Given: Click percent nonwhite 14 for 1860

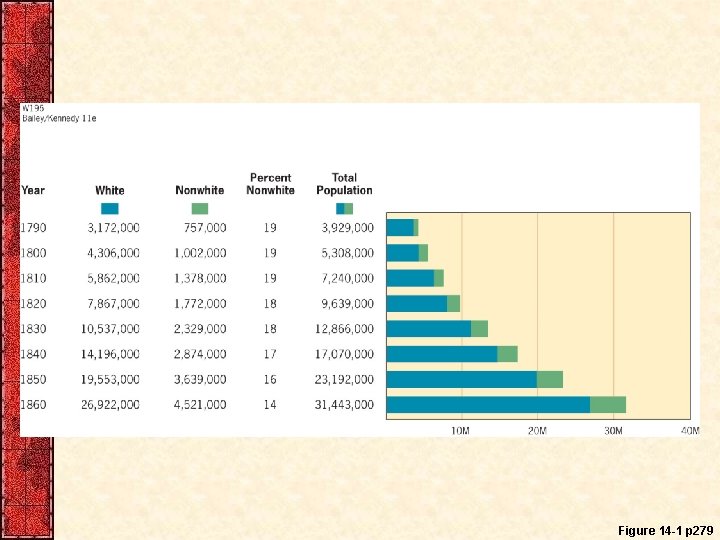Looking at the screenshot, I should (270, 405).
